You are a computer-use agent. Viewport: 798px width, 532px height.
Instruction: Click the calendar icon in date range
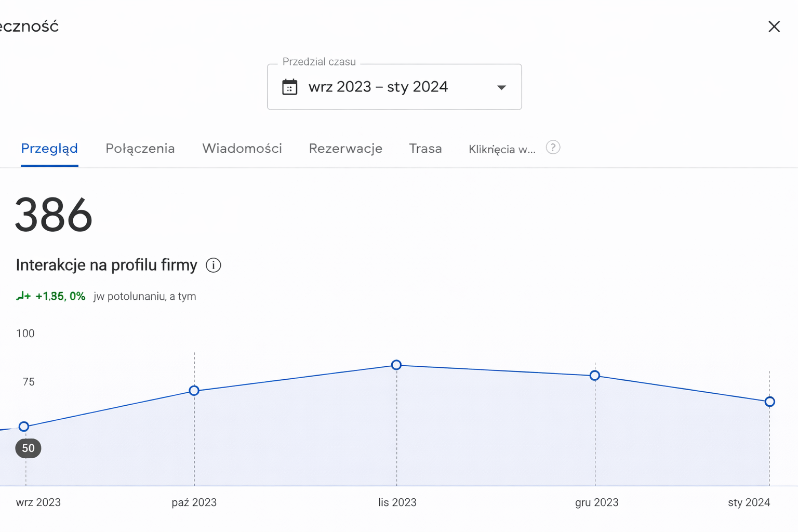290,87
